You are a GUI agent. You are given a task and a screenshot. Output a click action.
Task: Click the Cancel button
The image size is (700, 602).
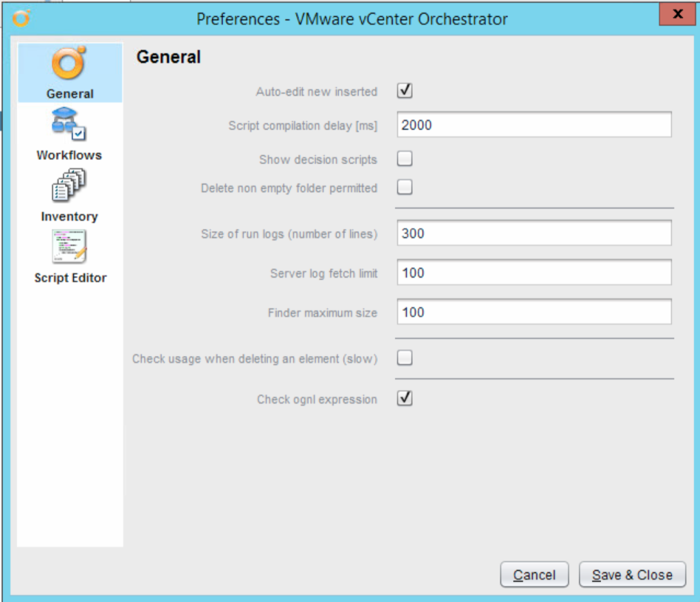pos(535,575)
